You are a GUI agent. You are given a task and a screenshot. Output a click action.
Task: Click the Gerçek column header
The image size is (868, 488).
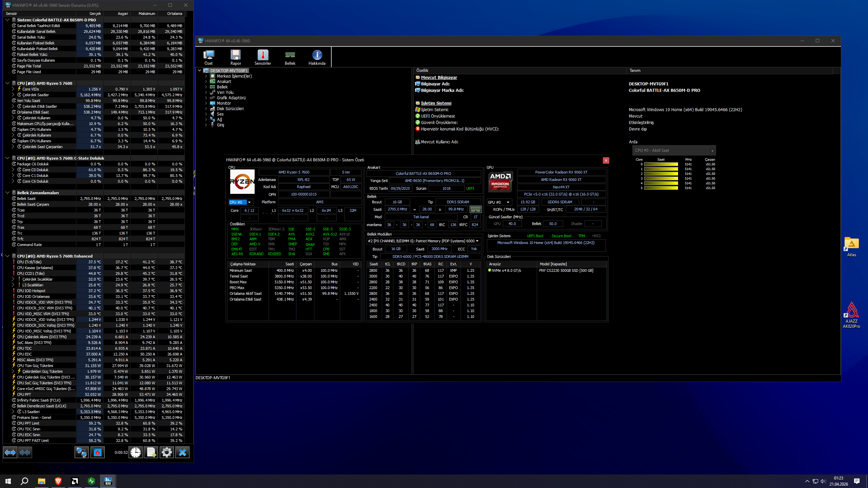pyautogui.click(x=90, y=14)
